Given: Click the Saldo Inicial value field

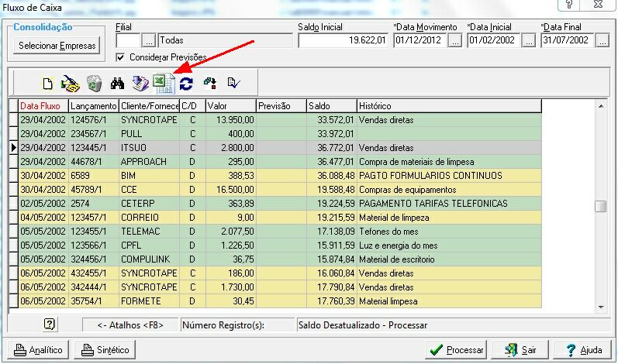Looking at the screenshot, I should pyautogui.click(x=343, y=40).
